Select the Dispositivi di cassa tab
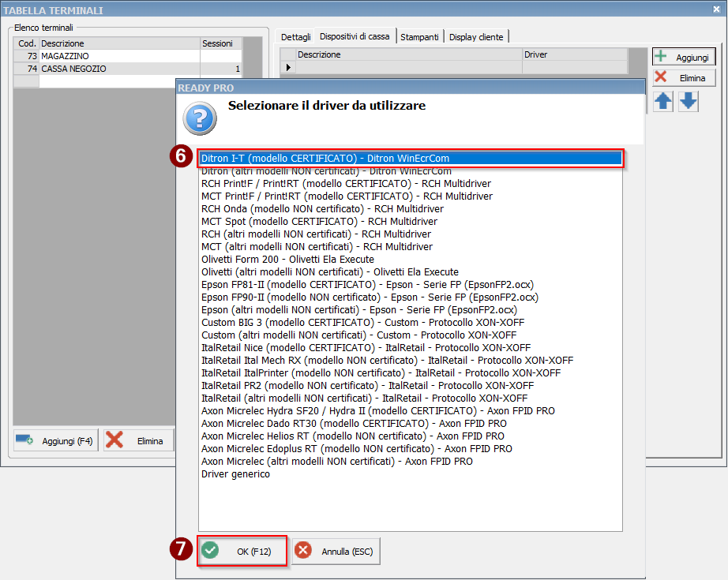728x580 pixels. point(356,36)
